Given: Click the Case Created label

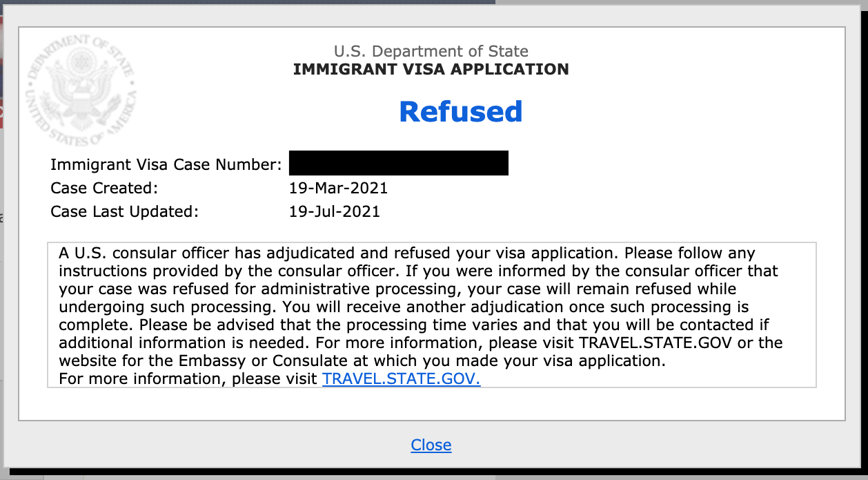Looking at the screenshot, I should [104, 188].
